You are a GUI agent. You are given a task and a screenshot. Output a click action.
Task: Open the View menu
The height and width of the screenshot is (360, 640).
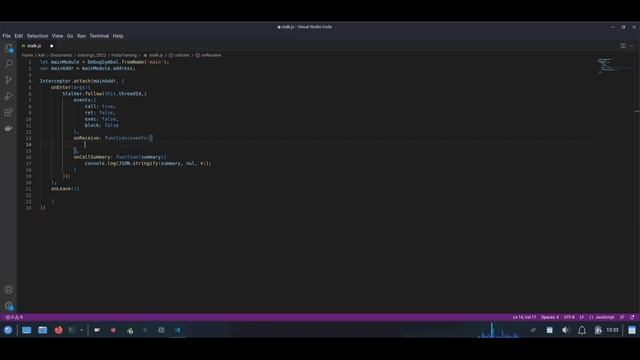pos(58,36)
